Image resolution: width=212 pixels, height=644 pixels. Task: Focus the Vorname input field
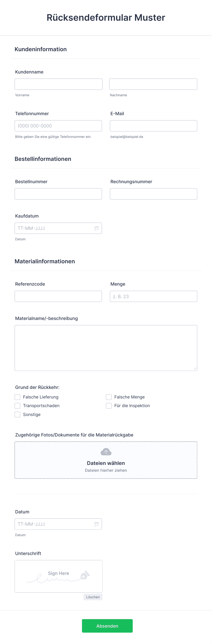point(59,84)
